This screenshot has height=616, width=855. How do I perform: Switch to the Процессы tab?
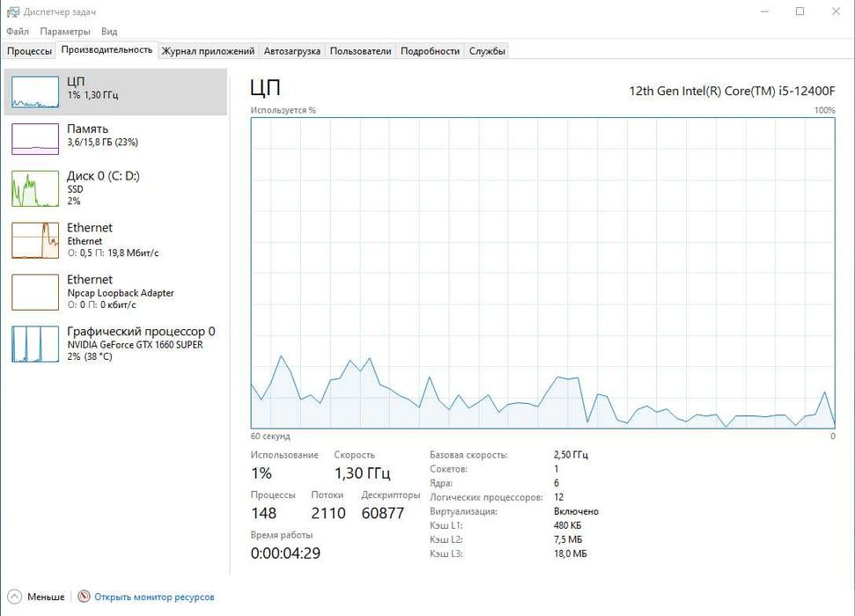tap(29, 51)
